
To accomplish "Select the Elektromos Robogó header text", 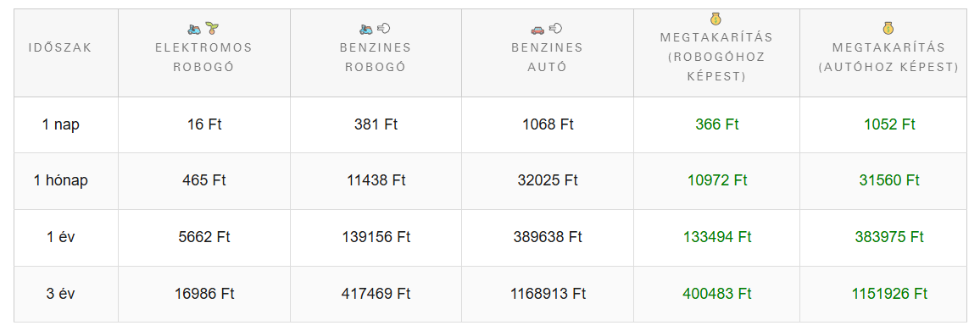I will [203, 58].
